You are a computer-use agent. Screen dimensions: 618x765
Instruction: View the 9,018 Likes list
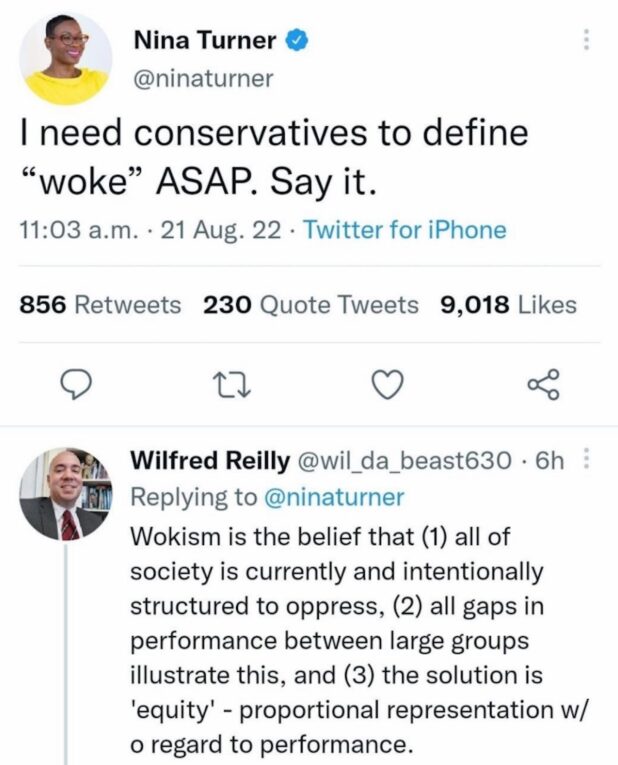click(508, 304)
